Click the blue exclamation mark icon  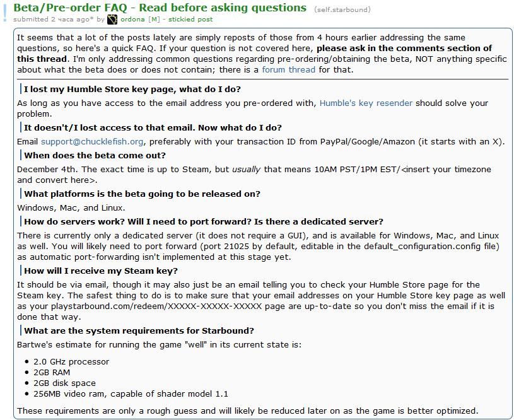[6, 13]
